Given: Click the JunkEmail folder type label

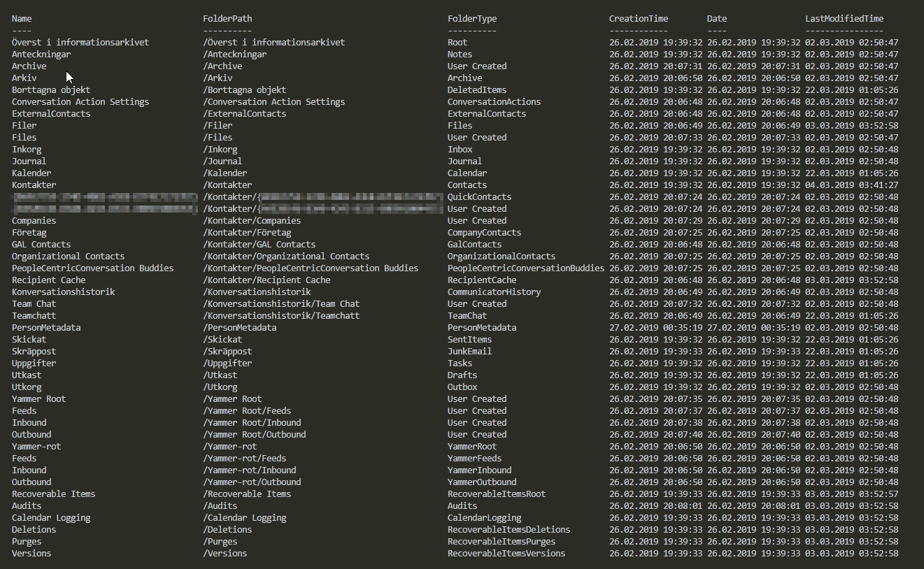Looking at the screenshot, I should (471, 351).
